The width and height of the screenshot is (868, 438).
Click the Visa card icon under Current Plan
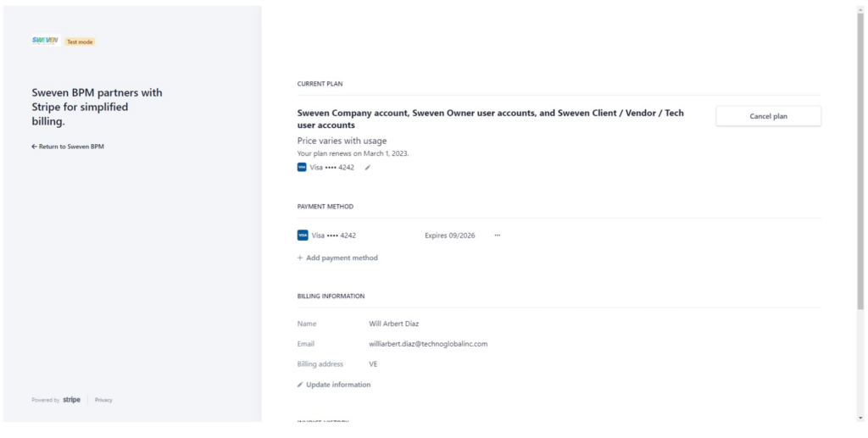click(x=302, y=168)
